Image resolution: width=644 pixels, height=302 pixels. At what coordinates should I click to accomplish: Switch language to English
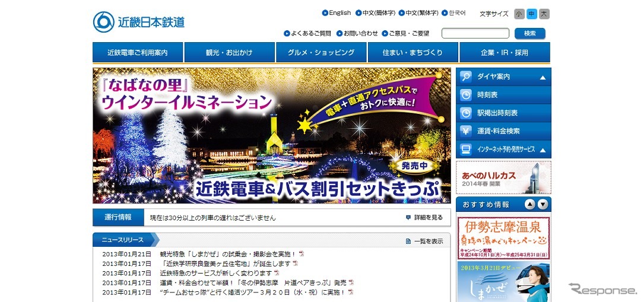(x=340, y=13)
